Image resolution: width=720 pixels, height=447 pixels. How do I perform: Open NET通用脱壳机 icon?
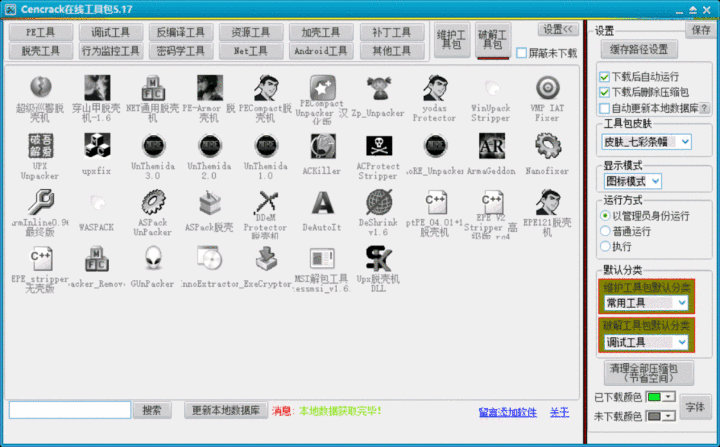pyautogui.click(x=153, y=87)
